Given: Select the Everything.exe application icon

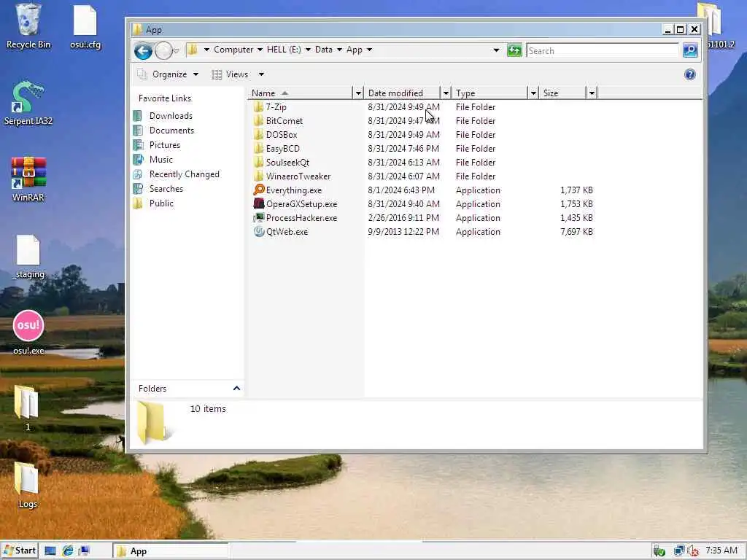Looking at the screenshot, I should click(x=259, y=190).
